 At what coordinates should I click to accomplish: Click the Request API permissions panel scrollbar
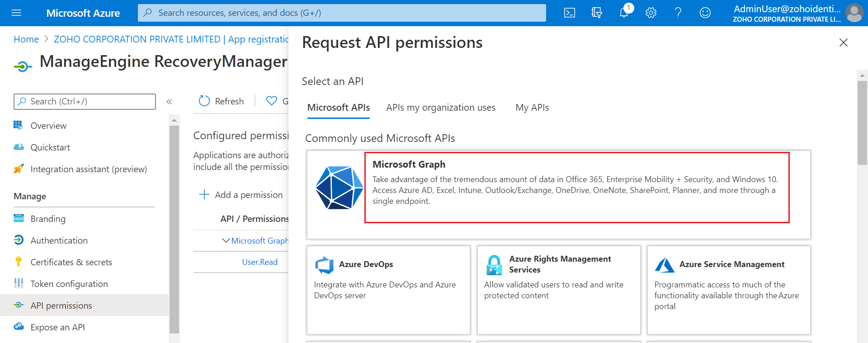[862, 123]
